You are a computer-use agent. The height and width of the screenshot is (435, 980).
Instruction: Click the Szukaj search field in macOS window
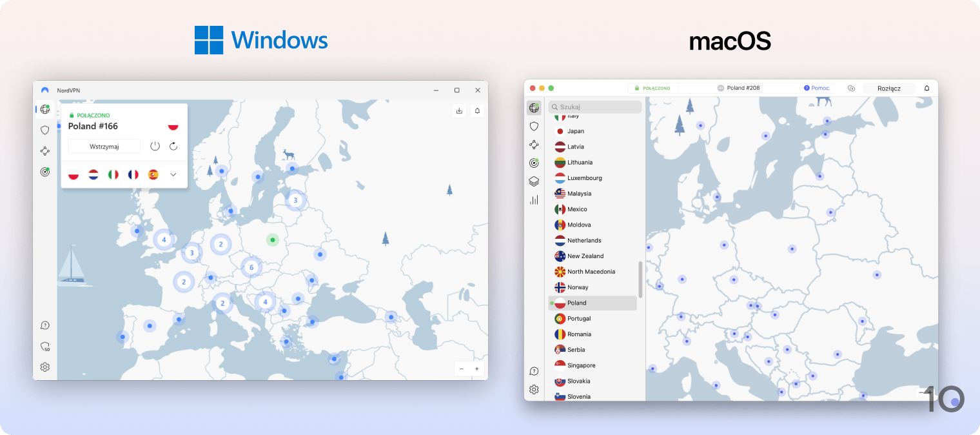594,107
